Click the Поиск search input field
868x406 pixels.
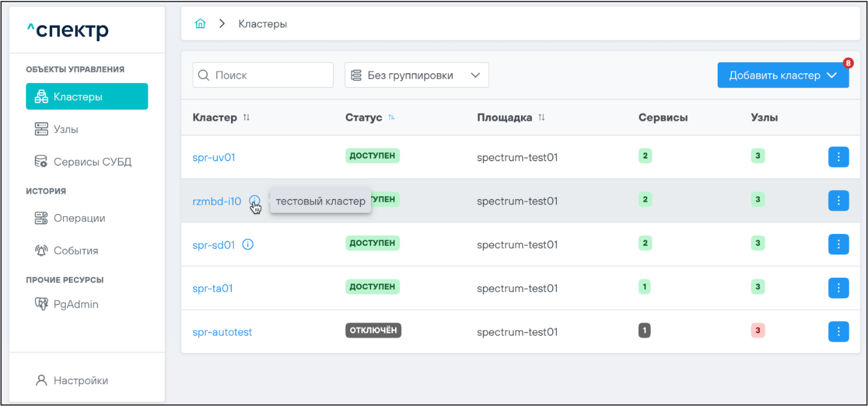click(x=269, y=75)
